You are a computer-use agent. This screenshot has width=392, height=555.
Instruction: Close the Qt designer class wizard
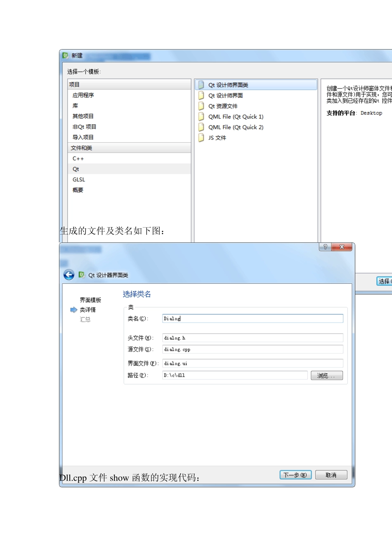coord(342,247)
